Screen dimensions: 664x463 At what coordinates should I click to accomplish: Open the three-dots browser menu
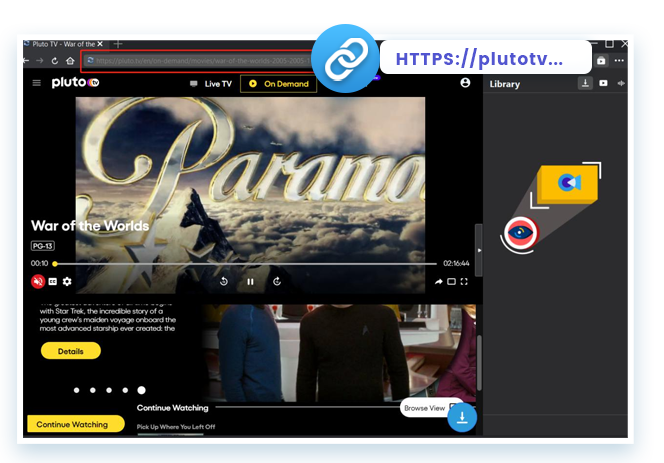(619, 61)
